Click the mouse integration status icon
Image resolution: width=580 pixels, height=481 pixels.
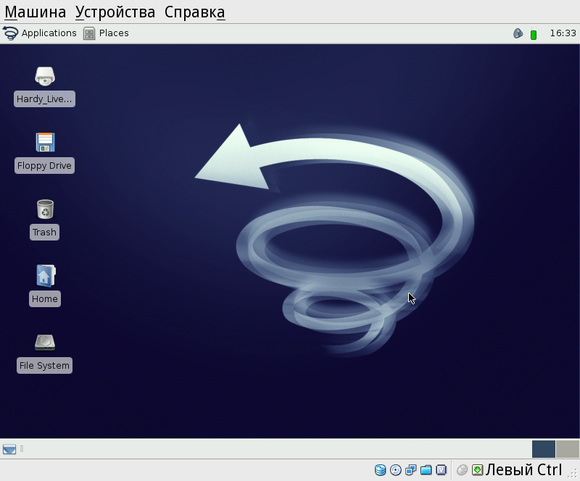[x=462, y=470]
